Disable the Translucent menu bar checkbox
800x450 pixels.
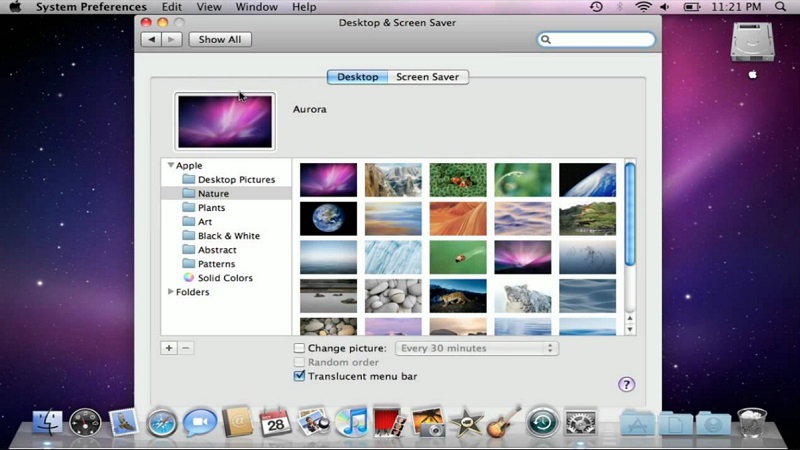(x=299, y=376)
